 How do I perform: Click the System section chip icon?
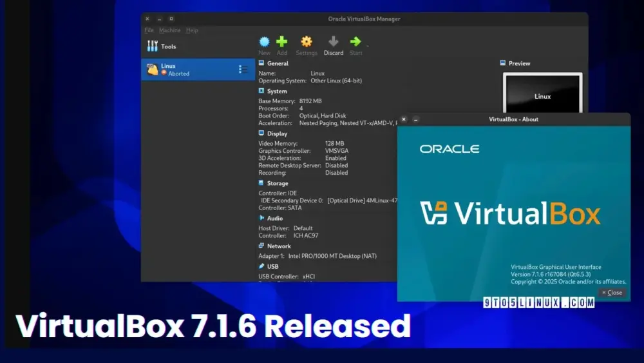point(261,91)
